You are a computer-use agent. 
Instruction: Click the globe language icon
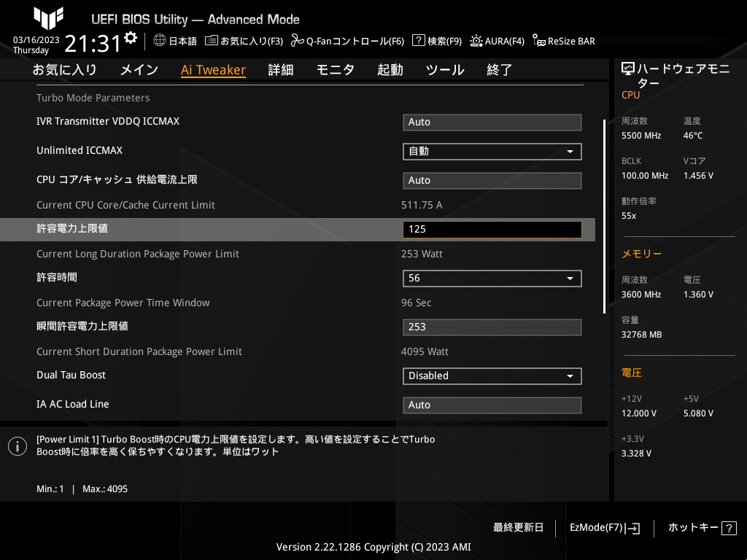tap(160, 41)
